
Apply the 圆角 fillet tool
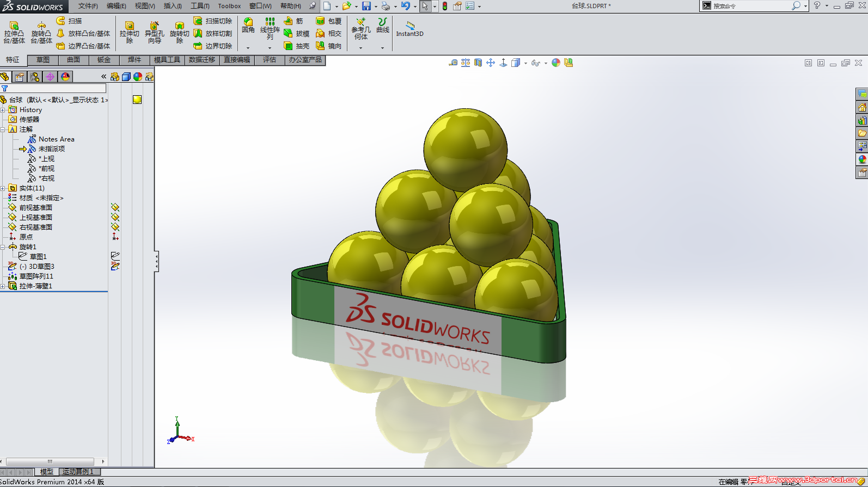[248, 26]
